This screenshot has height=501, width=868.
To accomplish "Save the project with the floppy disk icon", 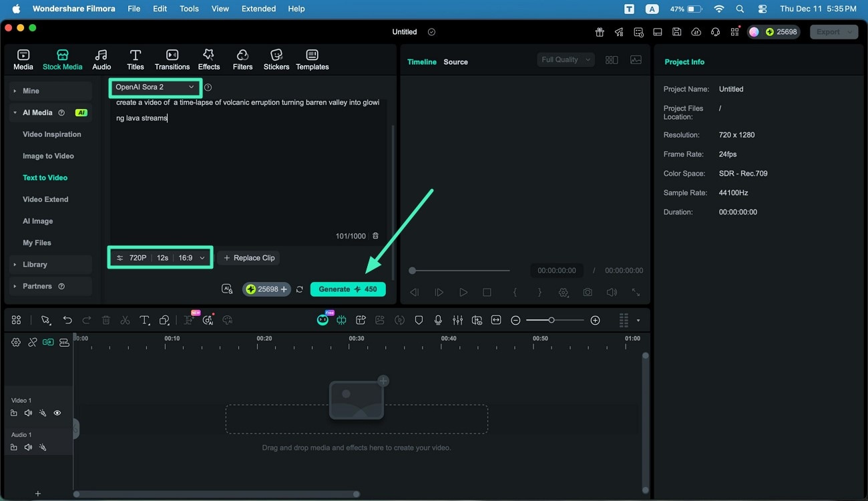I will coord(676,32).
